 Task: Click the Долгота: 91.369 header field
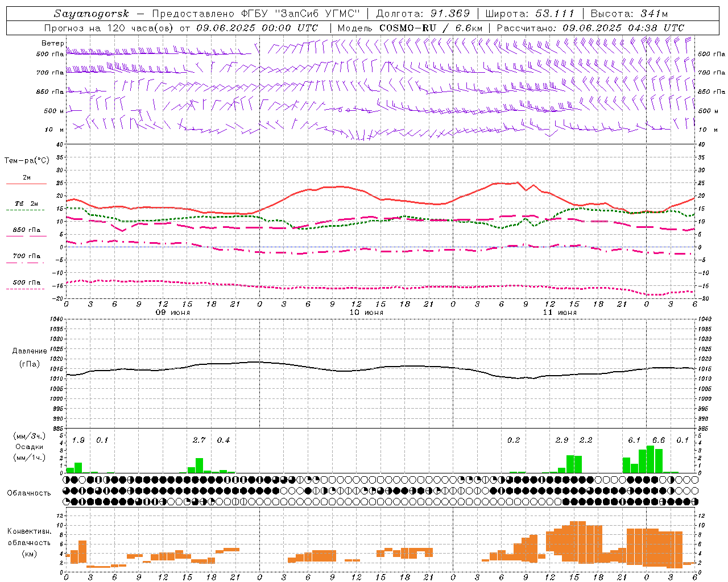[x=423, y=14]
